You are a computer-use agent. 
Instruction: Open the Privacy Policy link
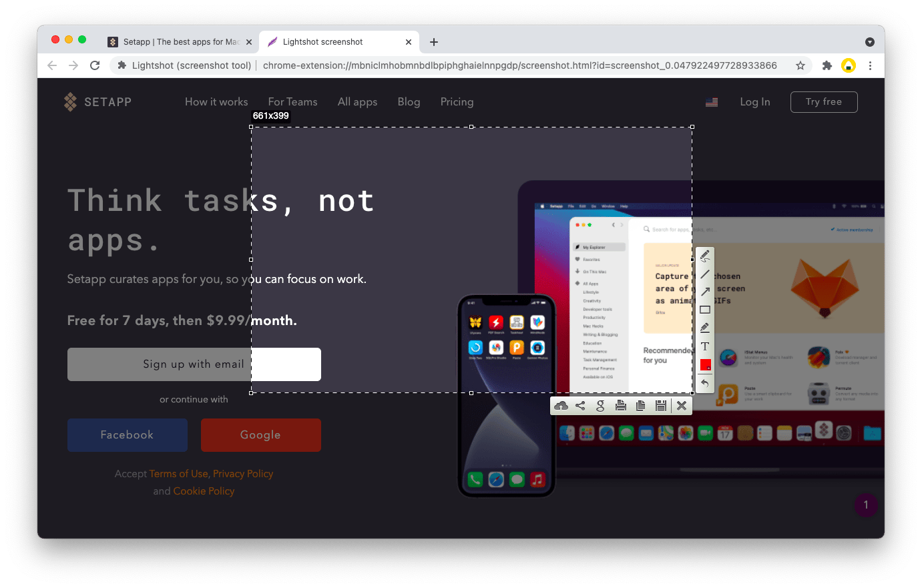pyautogui.click(x=243, y=474)
